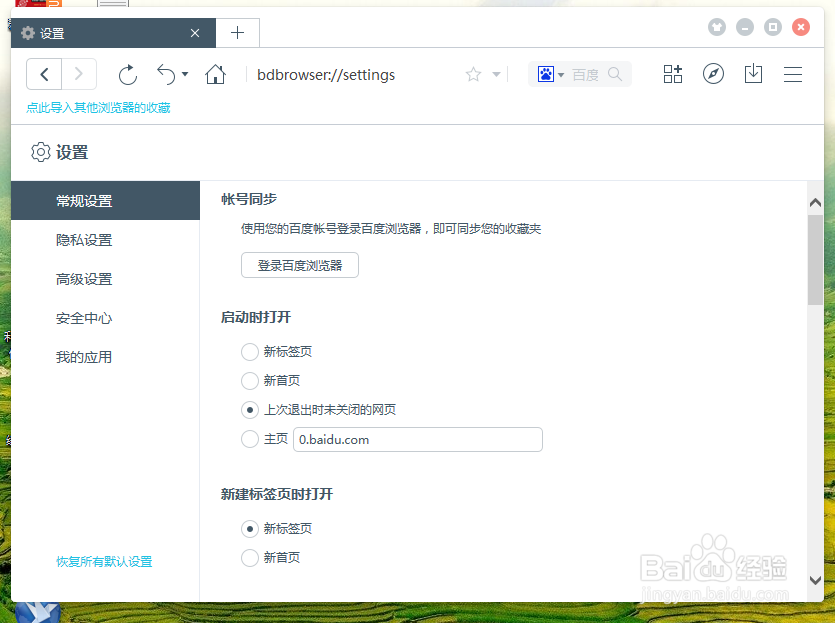This screenshot has width=835, height=623.
Task: Click the homepage URL field 0.baidu.com
Action: coord(418,439)
